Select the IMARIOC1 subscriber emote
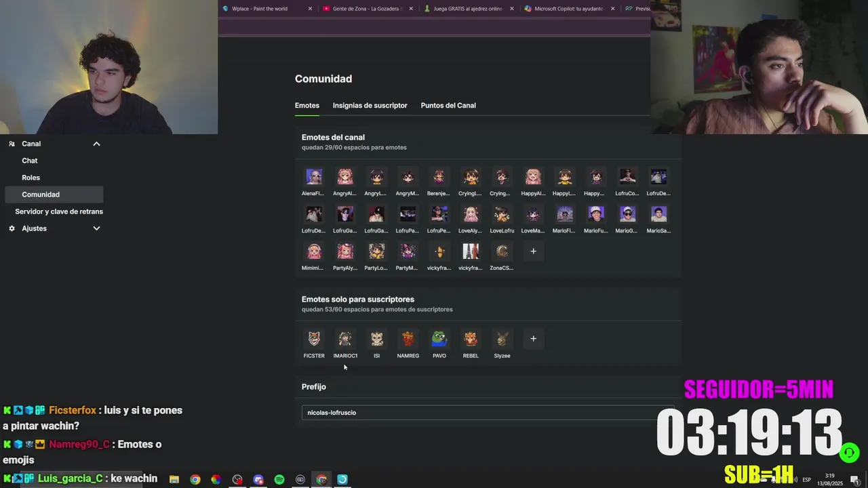The height and width of the screenshot is (488, 868). [345, 339]
